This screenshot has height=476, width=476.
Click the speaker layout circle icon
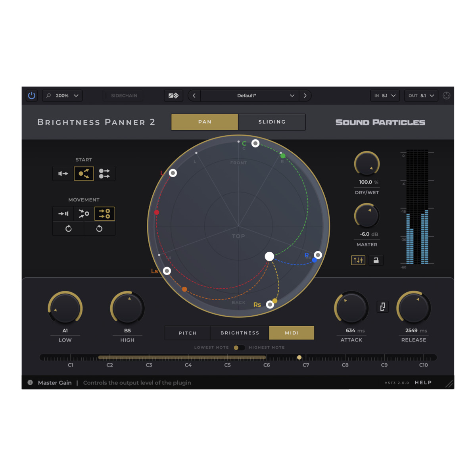click(x=446, y=96)
